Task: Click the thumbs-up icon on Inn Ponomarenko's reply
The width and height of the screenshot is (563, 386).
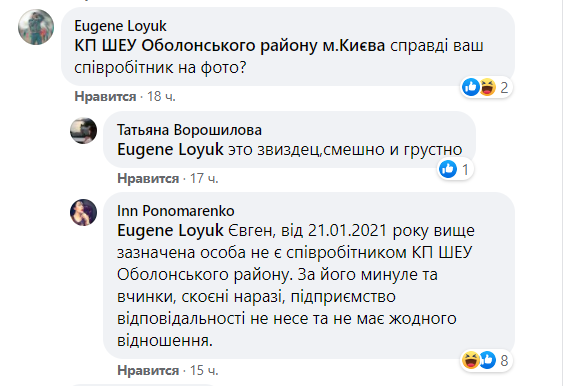Action: click(488, 360)
